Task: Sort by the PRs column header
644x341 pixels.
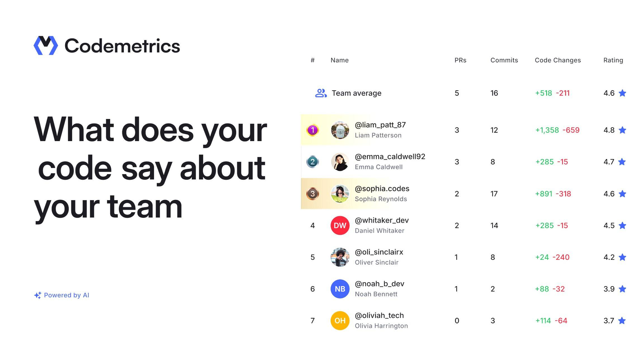Action: coord(460,60)
